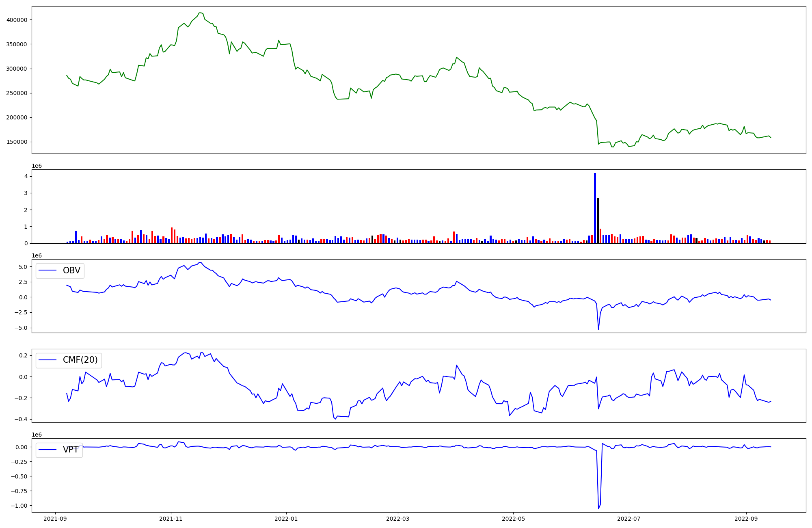Image resolution: width=812 pixels, height=528 pixels.
Task: Click the bottom of the VPT downward spike
Action: (598, 509)
